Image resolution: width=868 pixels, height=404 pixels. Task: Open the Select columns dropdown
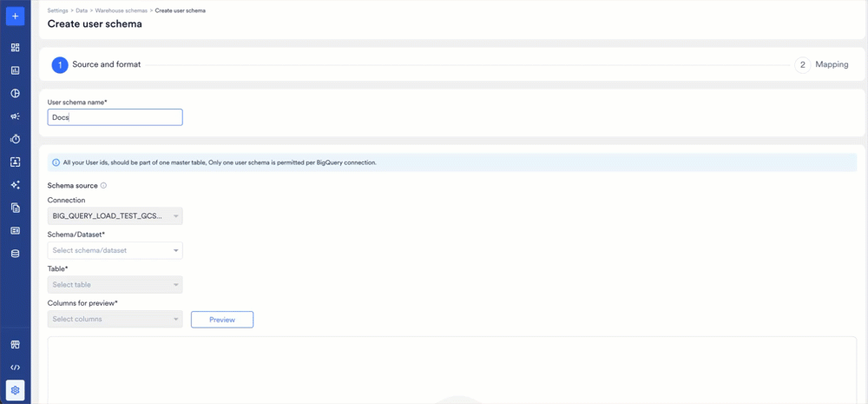[115, 319]
